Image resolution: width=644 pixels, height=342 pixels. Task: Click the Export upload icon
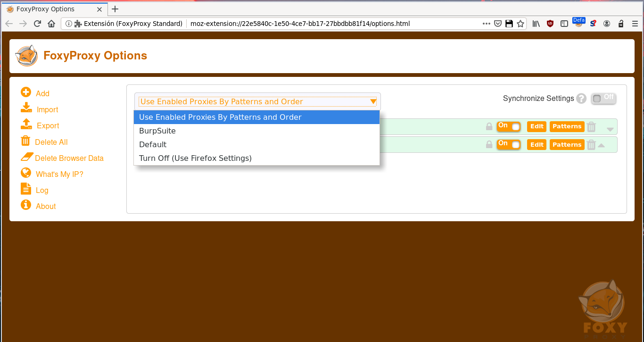26,124
